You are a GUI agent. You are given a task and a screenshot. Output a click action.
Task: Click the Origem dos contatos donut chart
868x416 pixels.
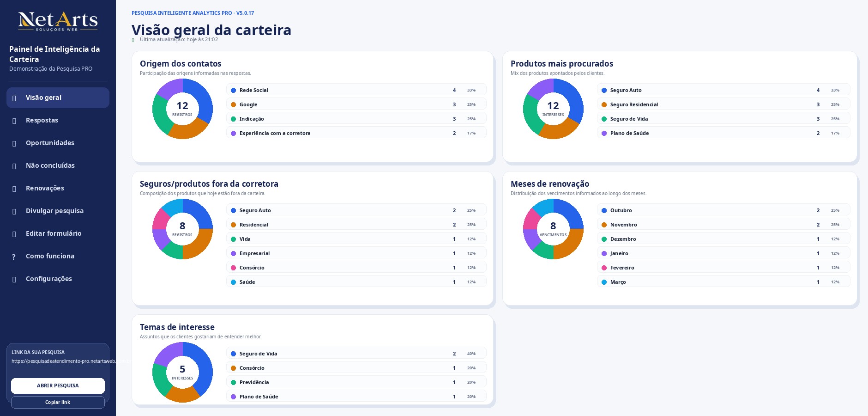(x=182, y=109)
